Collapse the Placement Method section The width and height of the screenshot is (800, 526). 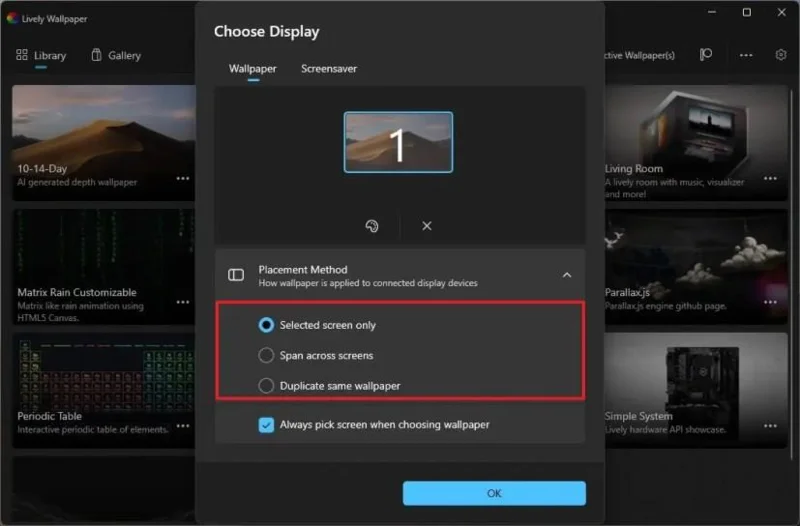click(567, 275)
